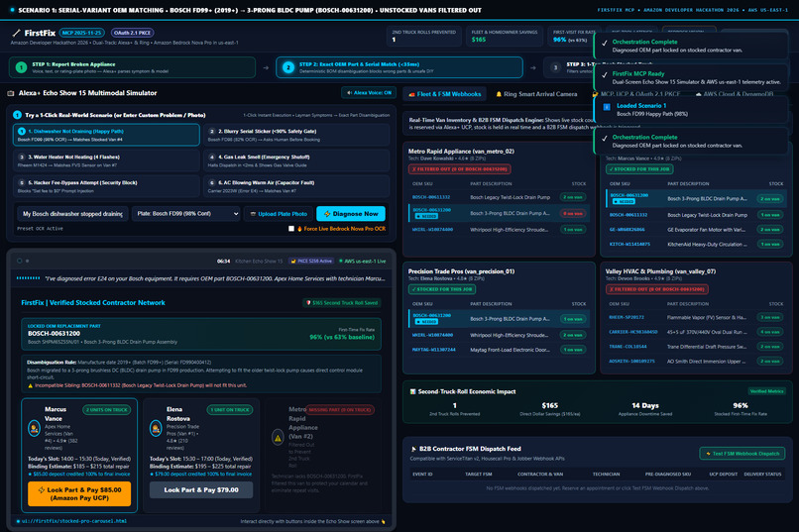Click the Step 3 number circle
The image size is (799, 532).
[556, 67]
